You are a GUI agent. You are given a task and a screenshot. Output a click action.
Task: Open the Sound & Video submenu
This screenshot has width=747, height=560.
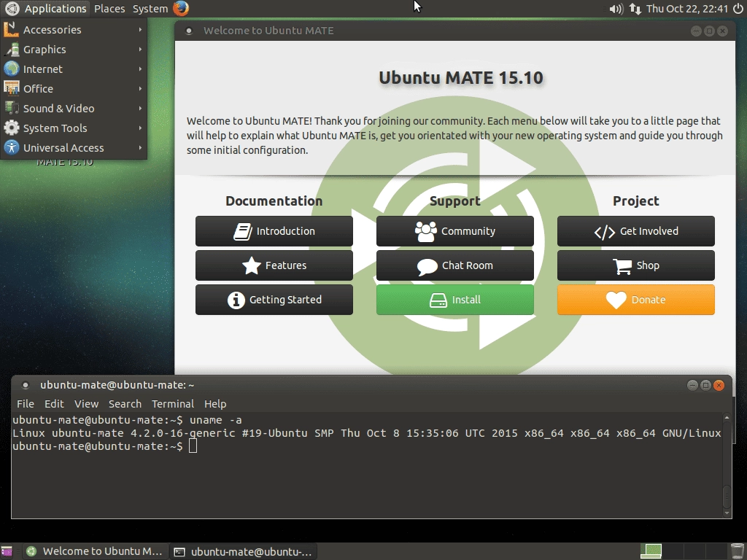click(74, 109)
